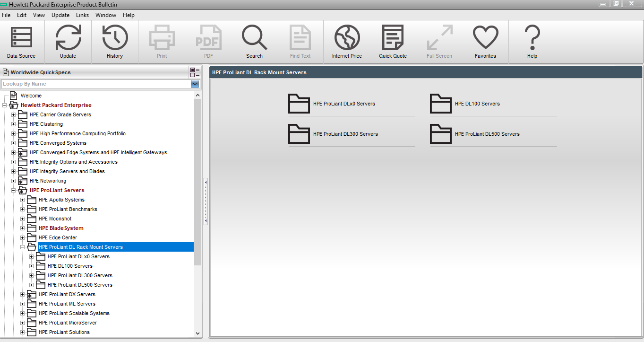The height and width of the screenshot is (342, 644).
Task: Open the Window menu
Action: click(106, 15)
